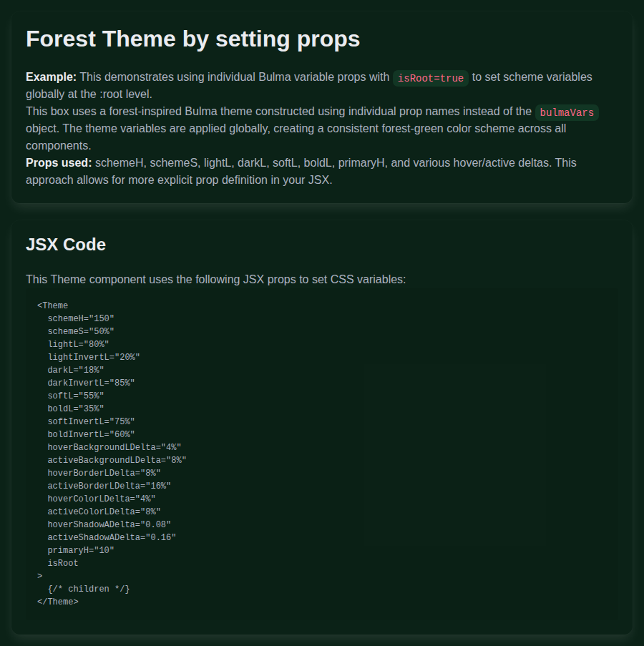Click the {/* children */} comment line
This screenshot has width=644, height=646.
pyautogui.click(x=89, y=589)
